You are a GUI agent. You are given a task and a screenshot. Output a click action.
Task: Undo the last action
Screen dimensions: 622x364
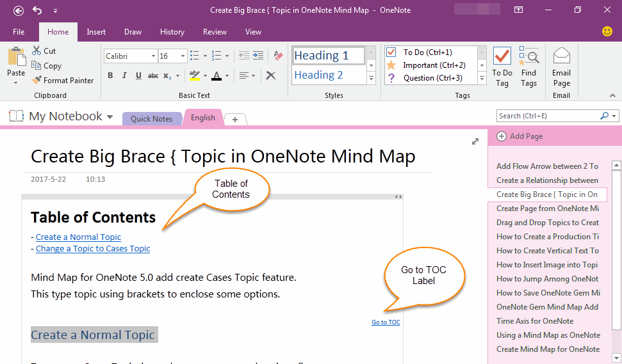(37, 10)
